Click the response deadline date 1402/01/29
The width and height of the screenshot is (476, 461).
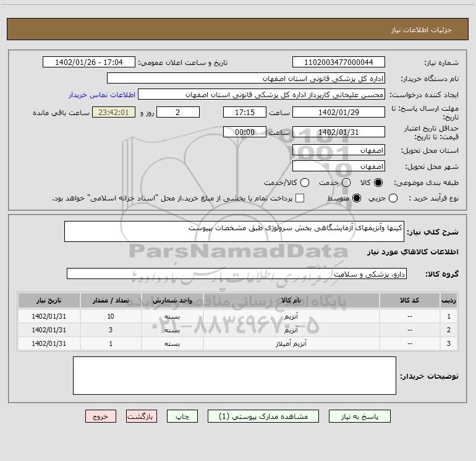(339, 112)
